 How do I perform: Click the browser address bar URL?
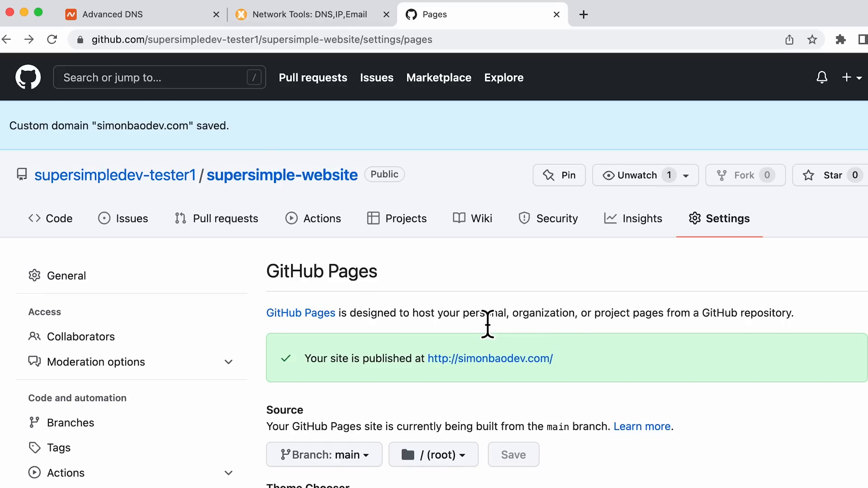click(262, 39)
